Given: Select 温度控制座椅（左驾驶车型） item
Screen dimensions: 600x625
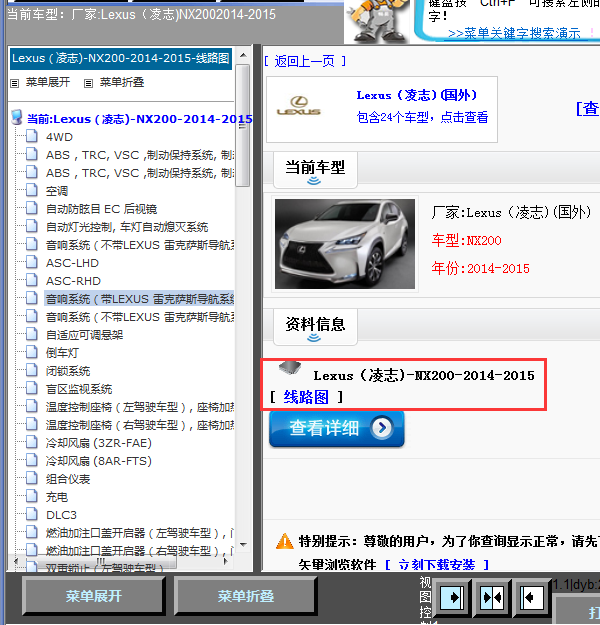Looking at the screenshot, I should click(140, 407).
